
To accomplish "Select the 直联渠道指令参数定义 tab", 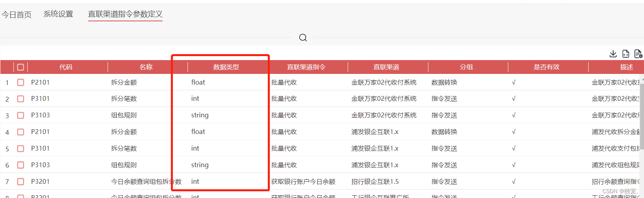I will click(x=125, y=14).
